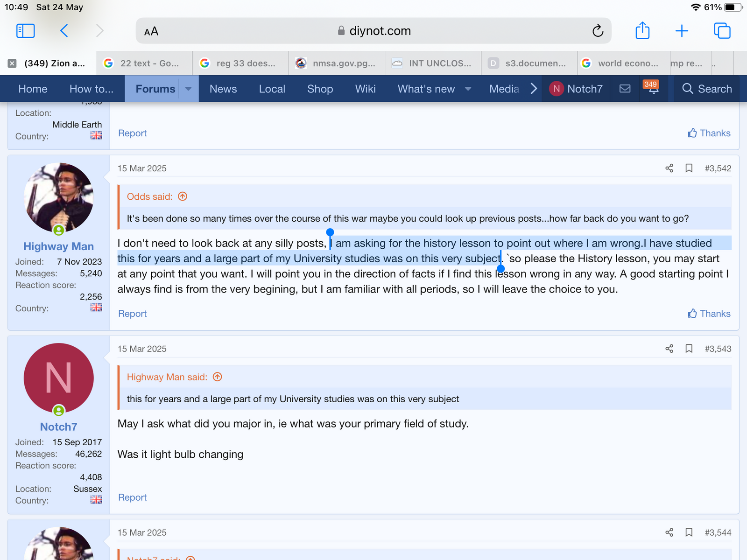Screen dimensions: 747x560
Task: Report Notch7's post #3,543
Action: 132,497
